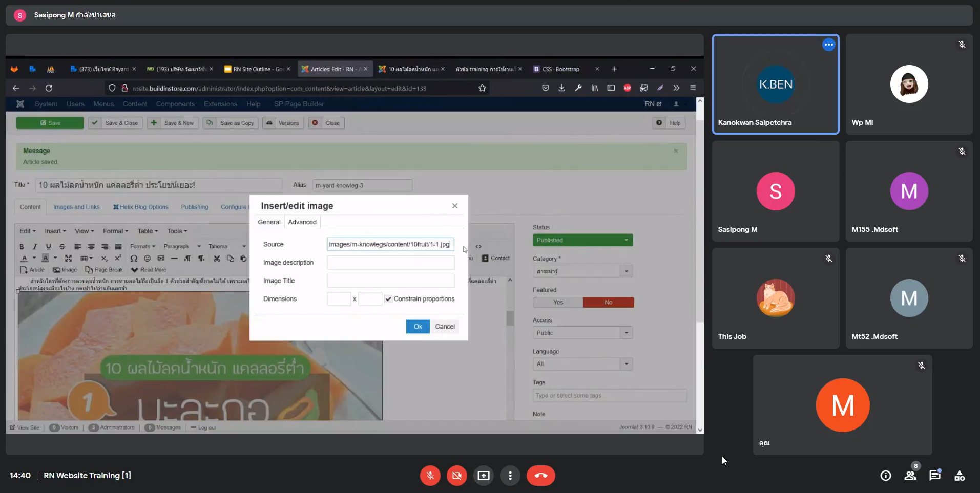
Task: Show the participants list
Action: point(910,476)
